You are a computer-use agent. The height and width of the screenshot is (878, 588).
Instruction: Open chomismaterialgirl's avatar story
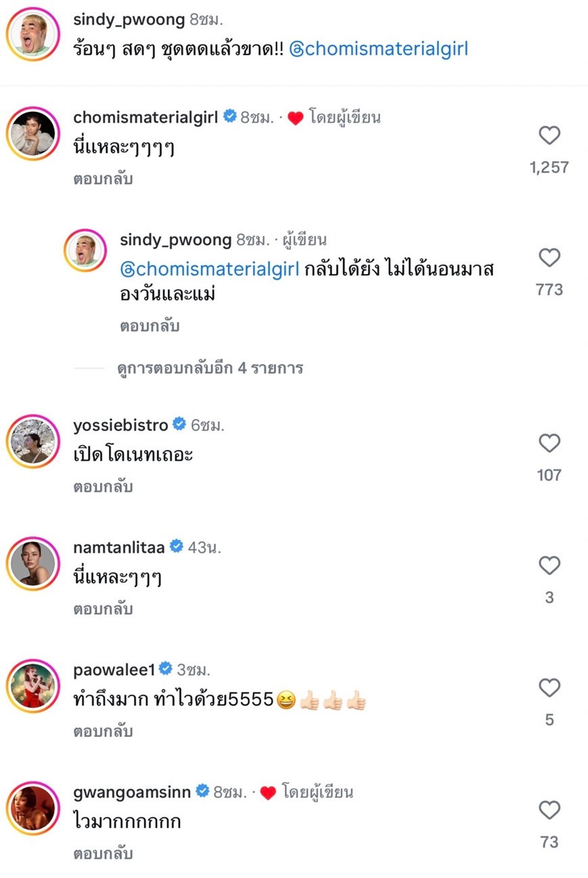(x=33, y=133)
